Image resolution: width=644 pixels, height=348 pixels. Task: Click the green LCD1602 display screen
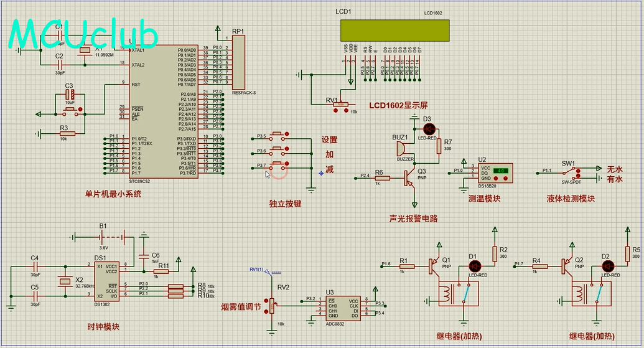[x=394, y=29]
